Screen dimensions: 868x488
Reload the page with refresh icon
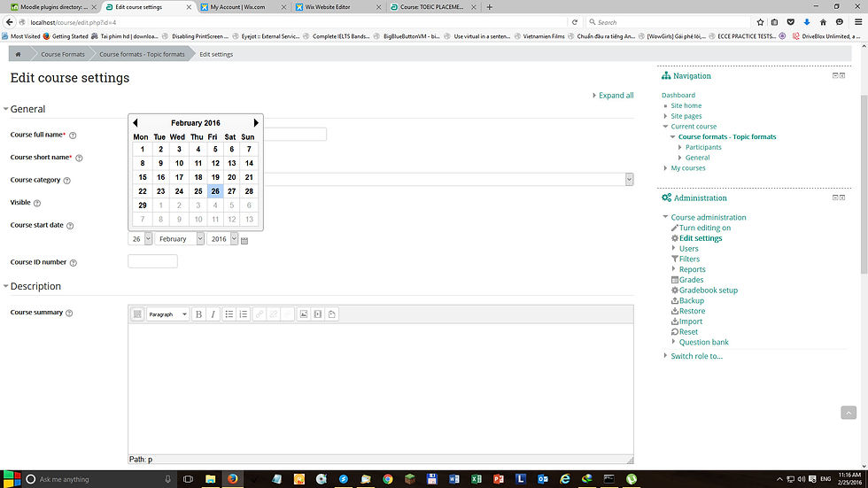pyautogui.click(x=575, y=22)
